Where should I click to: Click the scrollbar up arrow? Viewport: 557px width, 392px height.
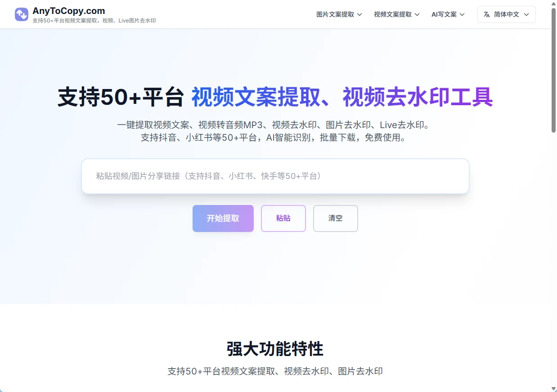pyautogui.click(x=553, y=4)
